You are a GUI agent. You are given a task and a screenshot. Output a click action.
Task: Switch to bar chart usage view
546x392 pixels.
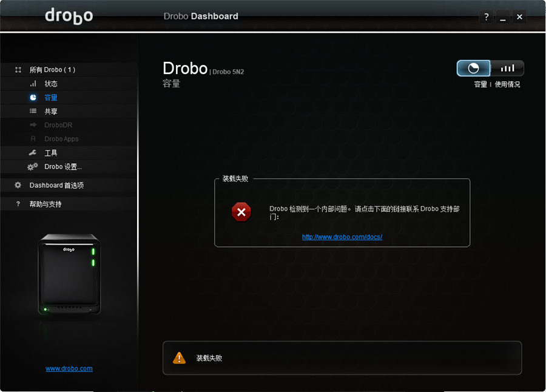(x=507, y=69)
